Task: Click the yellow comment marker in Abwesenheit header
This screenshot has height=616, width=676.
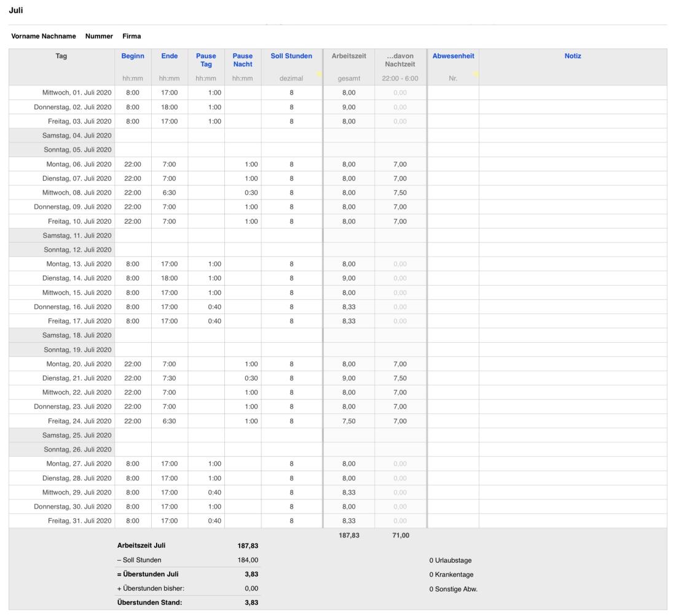Action: click(x=475, y=74)
